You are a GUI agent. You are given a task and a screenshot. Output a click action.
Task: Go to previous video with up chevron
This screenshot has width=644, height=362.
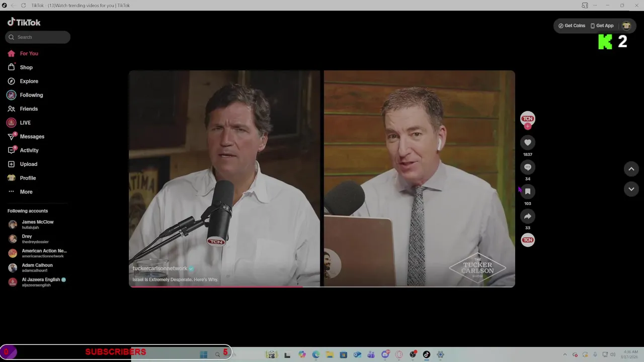click(x=631, y=169)
